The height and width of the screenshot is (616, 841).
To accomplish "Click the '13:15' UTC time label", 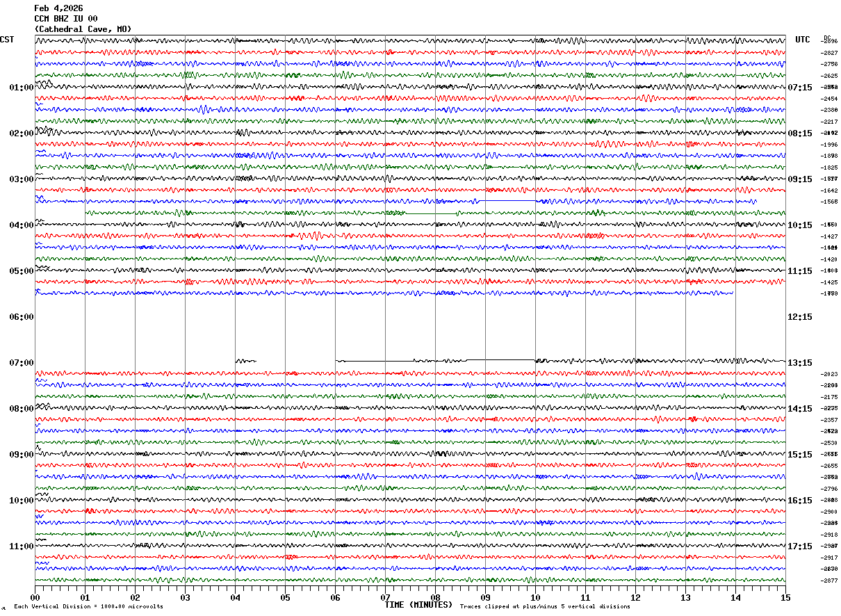I will (800, 363).
